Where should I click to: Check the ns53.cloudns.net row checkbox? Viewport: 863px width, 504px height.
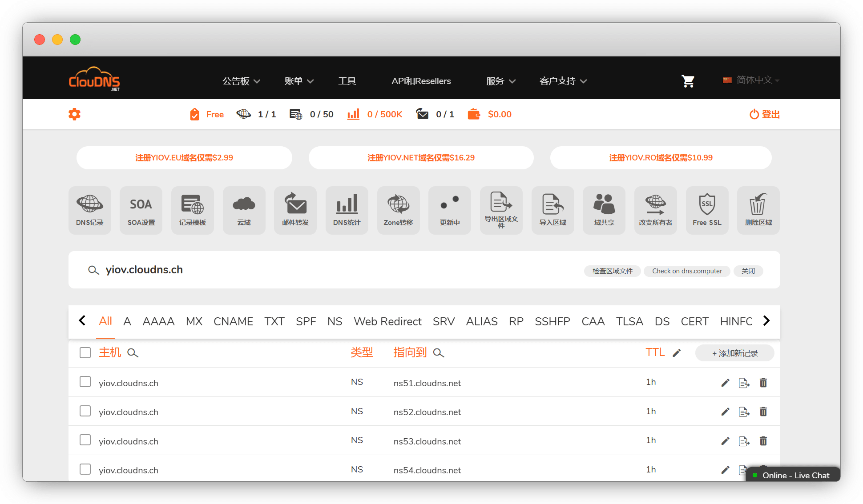point(85,440)
